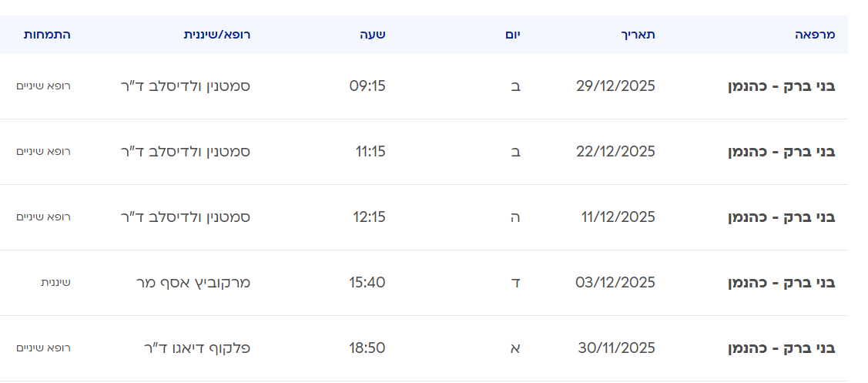Click the date 11/12/2025
Viewport: 868px width, 383px height.
coord(618,217)
